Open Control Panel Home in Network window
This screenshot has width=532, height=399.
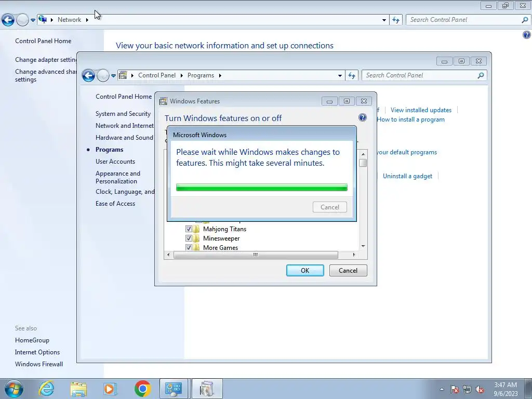(43, 41)
